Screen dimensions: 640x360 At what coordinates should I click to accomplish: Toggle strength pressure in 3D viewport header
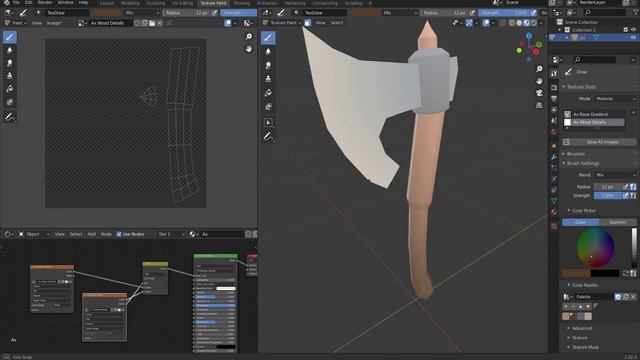tap(533, 13)
